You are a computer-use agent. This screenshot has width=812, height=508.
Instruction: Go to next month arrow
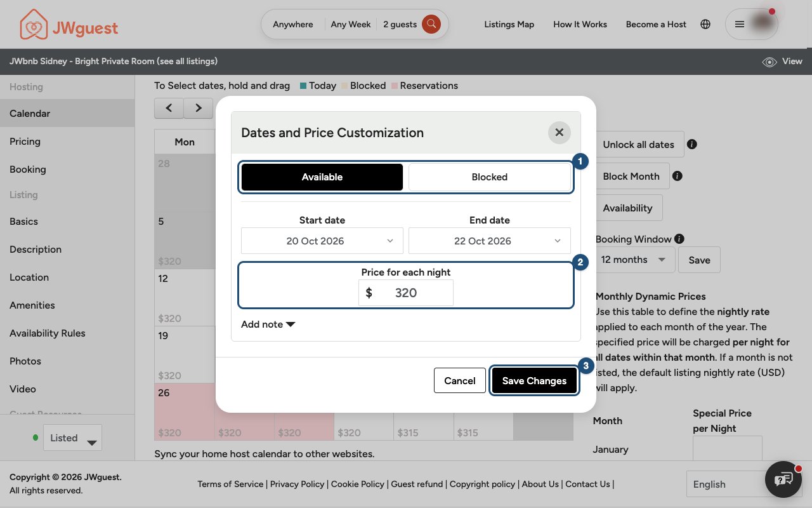point(199,108)
